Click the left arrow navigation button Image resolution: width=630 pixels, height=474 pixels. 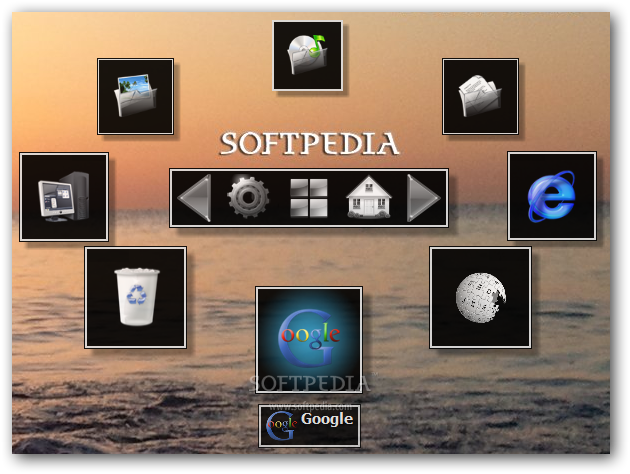(194, 198)
